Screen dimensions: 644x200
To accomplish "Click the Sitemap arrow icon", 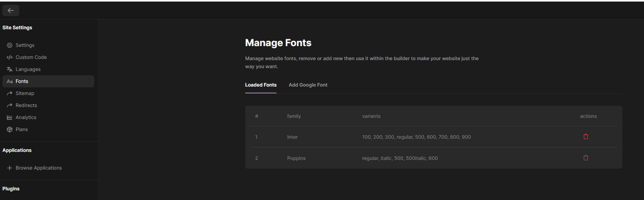I will tap(10, 93).
